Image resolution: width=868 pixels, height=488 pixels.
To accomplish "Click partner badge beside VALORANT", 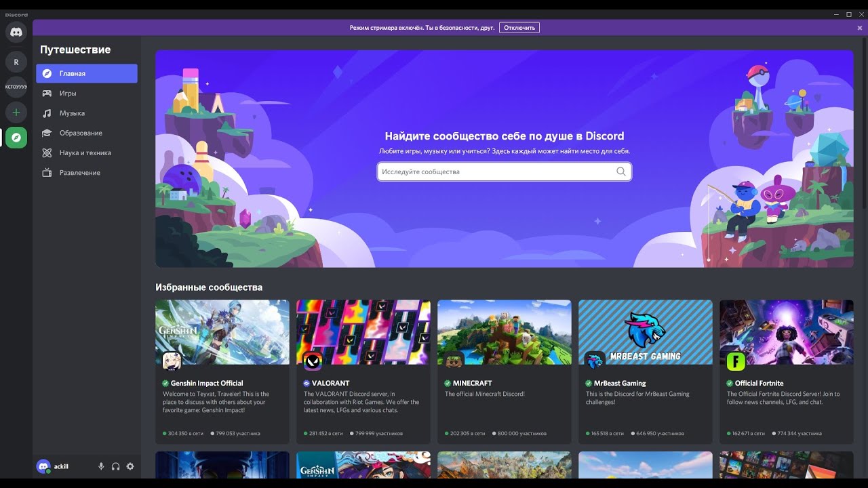I will coord(307,383).
